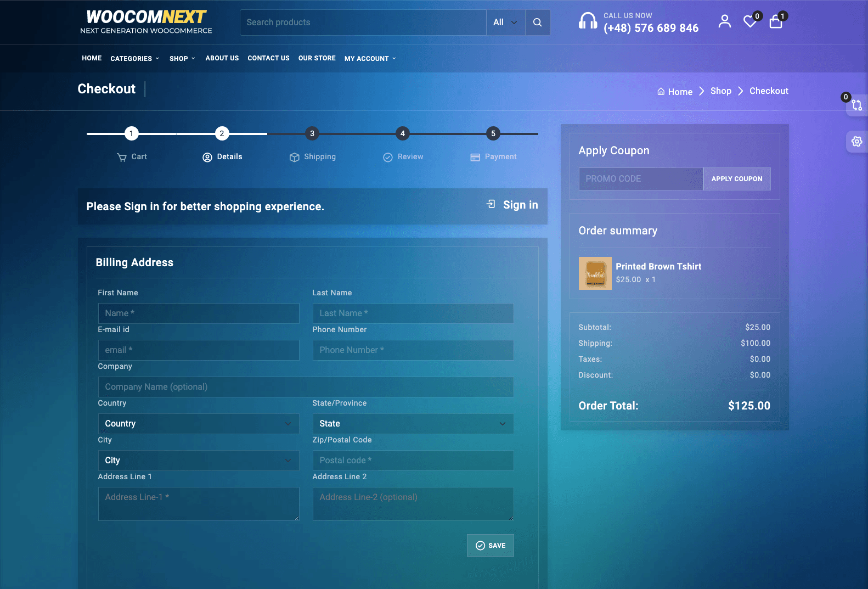Click the Save button
The width and height of the screenshot is (868, 589).
(x=491, y=546)
